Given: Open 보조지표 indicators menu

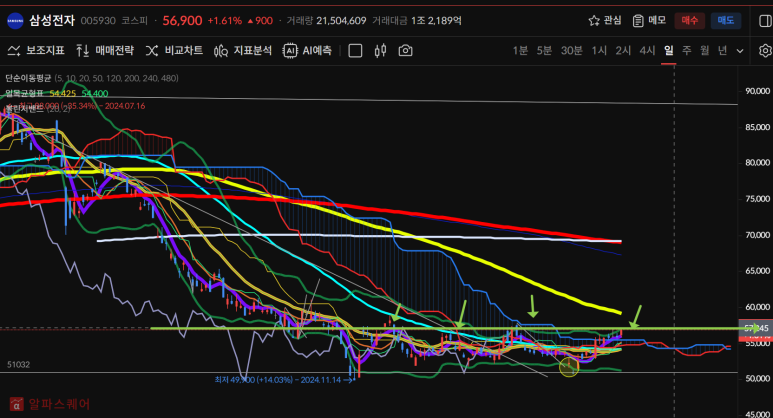Looking at the screenshot, I should (x=36, y=50).
